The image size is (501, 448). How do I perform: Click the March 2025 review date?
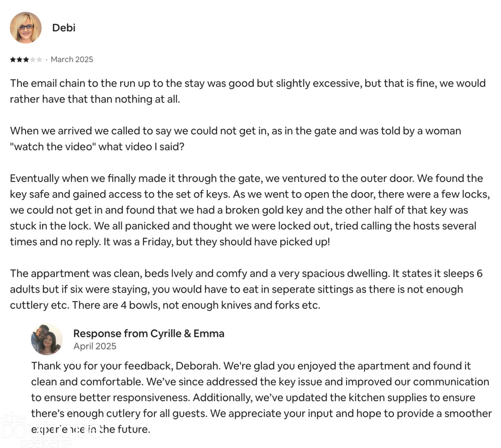pyautogui.click(x=72, y=59)
